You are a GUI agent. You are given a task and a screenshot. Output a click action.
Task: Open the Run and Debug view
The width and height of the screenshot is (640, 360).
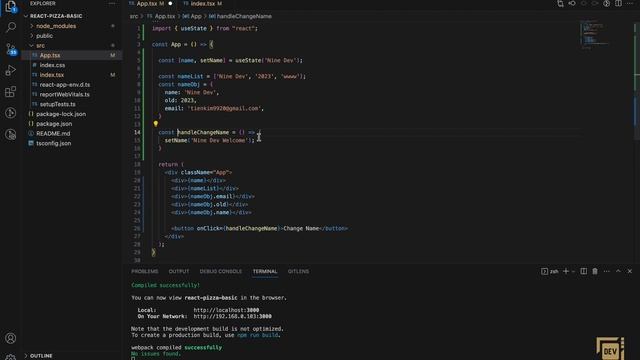coord(11,70)
